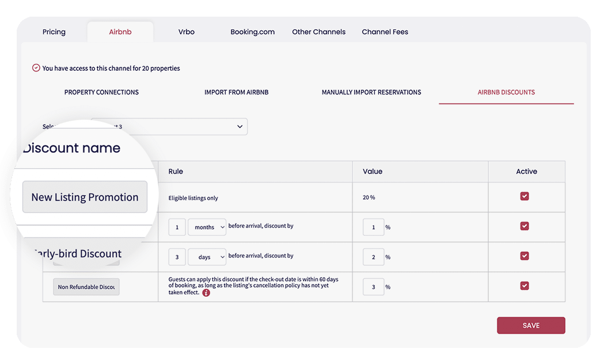Edit the number field before days
This screenshot has height=364, width=608.
[x=177, y=256]
